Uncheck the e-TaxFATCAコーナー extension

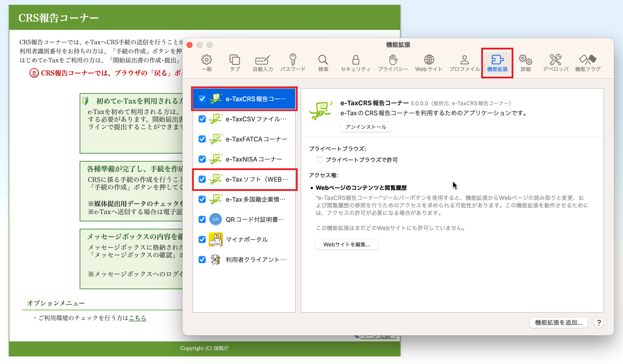click(x=202, y=139)
